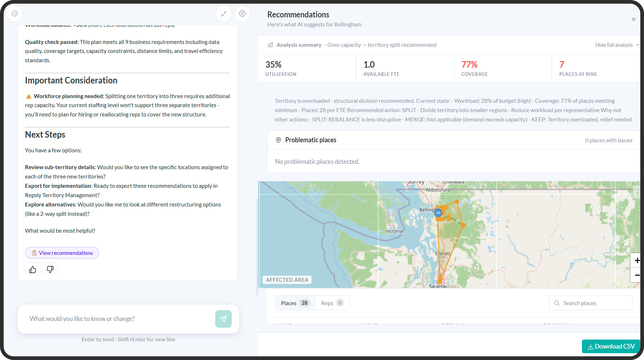This screenshot has height=360, width=644.
Task: Click the Victoria label on the map
Action: (x=394, y=231)
